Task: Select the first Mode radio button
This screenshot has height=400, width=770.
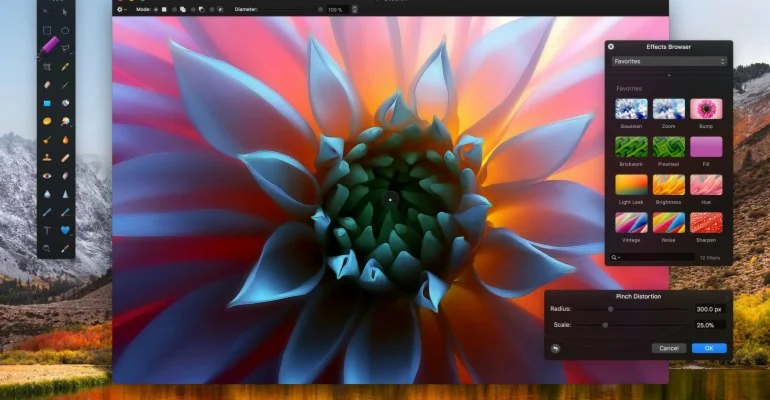Action: coord(157,9)
